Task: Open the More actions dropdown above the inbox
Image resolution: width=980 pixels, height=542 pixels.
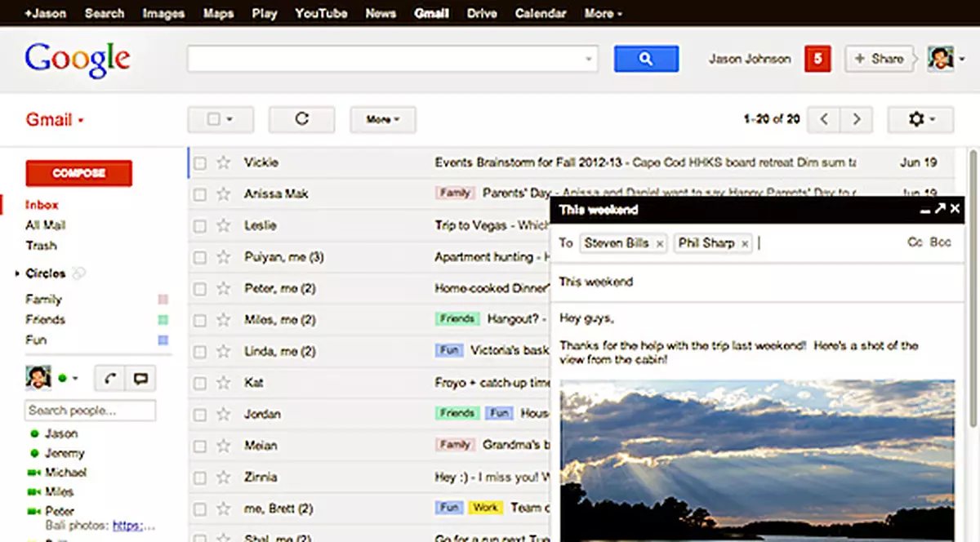Action: pyautogui.click(x=382, y=119)
